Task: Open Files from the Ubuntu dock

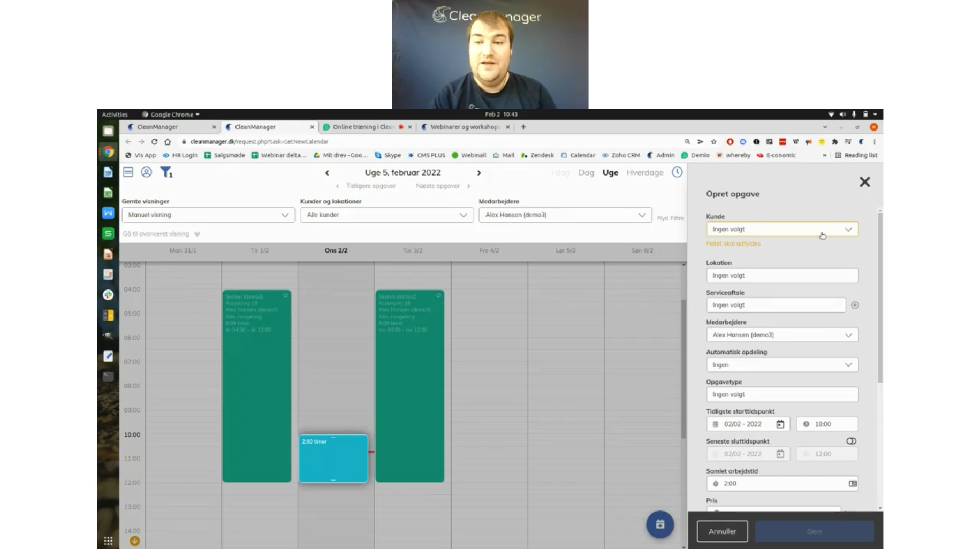Action: click(x=108, y=131)
